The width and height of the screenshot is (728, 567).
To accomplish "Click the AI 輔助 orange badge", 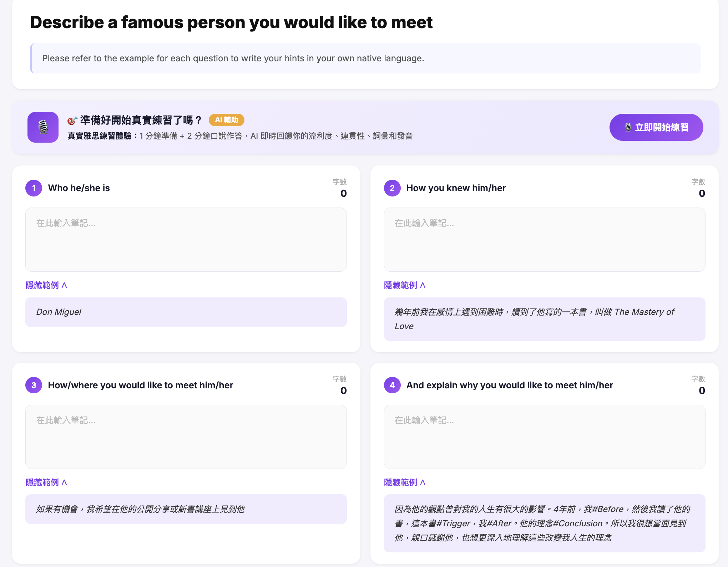I will pyautogui.click(x=227, y=120).
